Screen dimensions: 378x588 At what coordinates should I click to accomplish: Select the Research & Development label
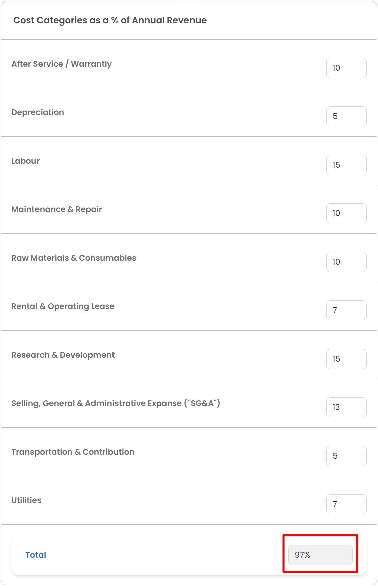click(63, 355)
